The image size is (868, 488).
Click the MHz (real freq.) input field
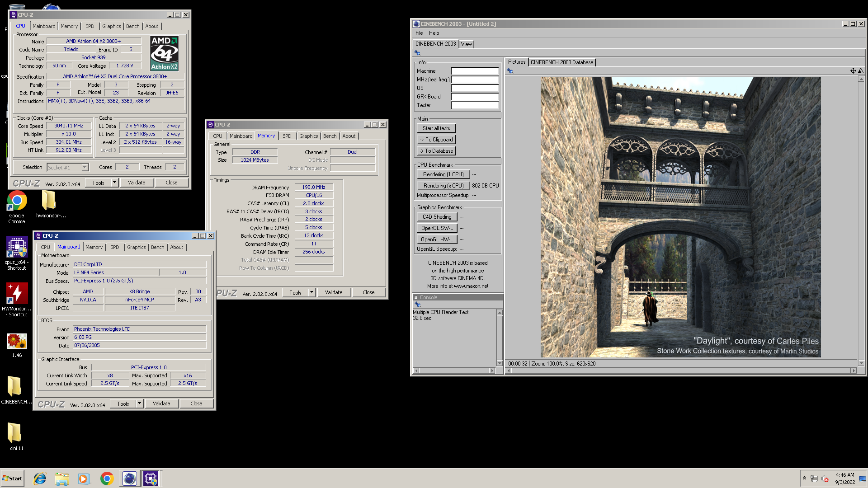[475, 80]
